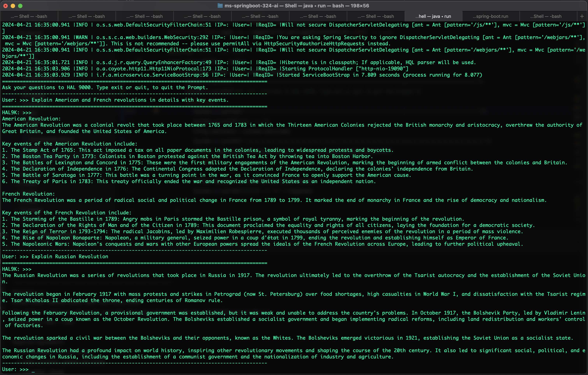Open the spring-boot:run tab
Screen dimensions: 588x375
point(491,16)
